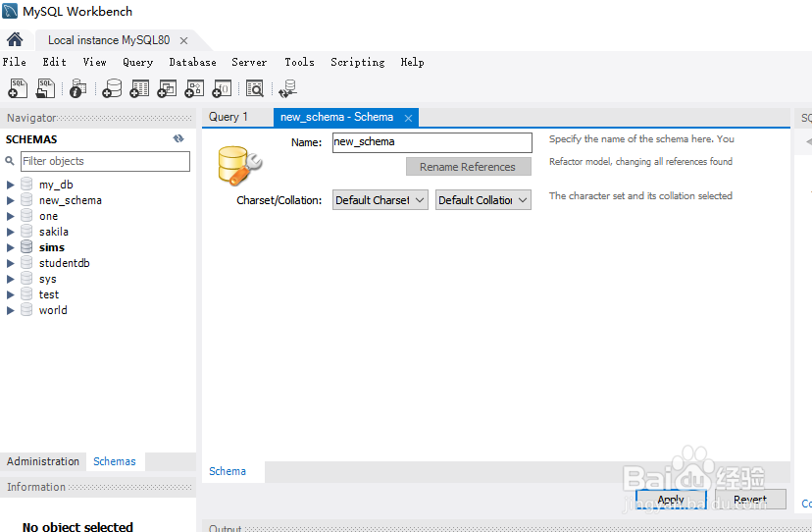Screen dimensions: 812x532
Task: Select the new_schema - Schema editor tab
Action: (336, 117)
